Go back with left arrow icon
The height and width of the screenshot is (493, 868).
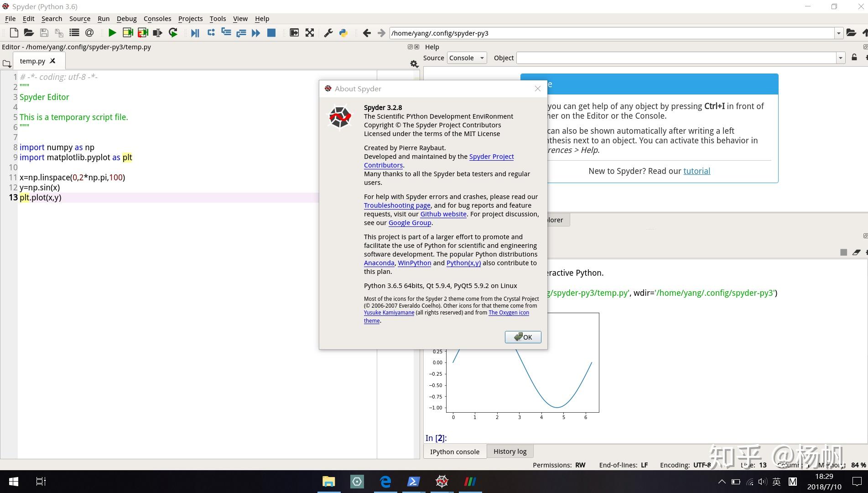click(x=367, y=33)
